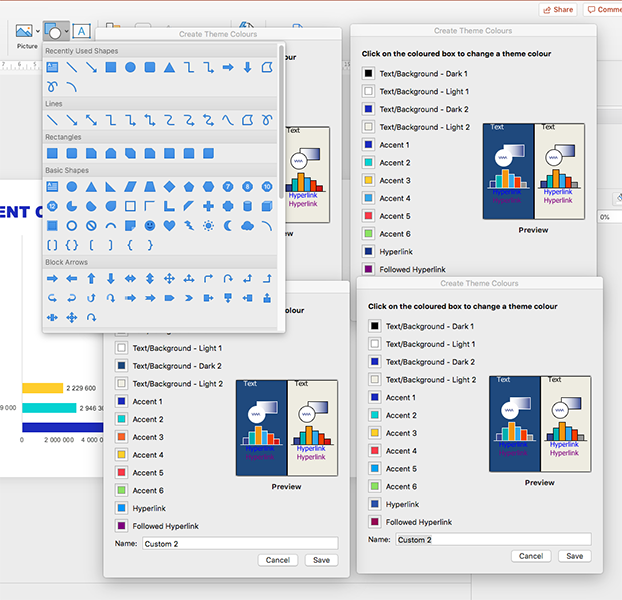
Task: Select the diamond shape in Basic Shapes
Action: click(169, 186)
